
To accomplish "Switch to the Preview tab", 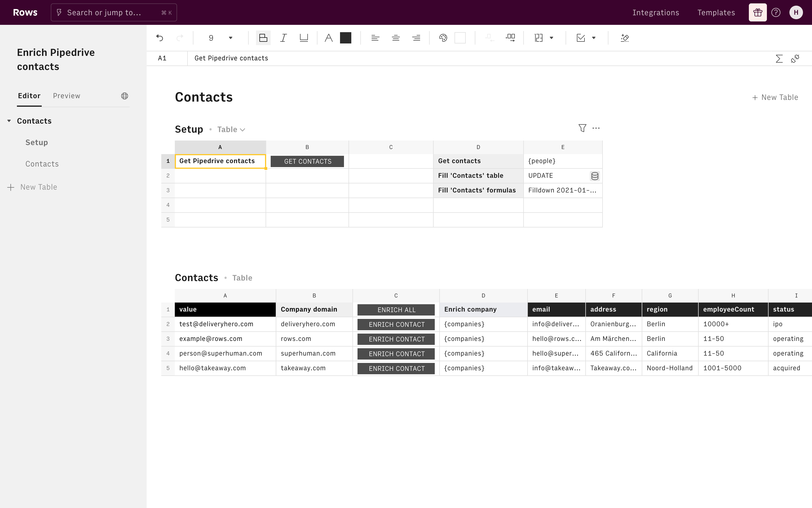I will point(67,96).
